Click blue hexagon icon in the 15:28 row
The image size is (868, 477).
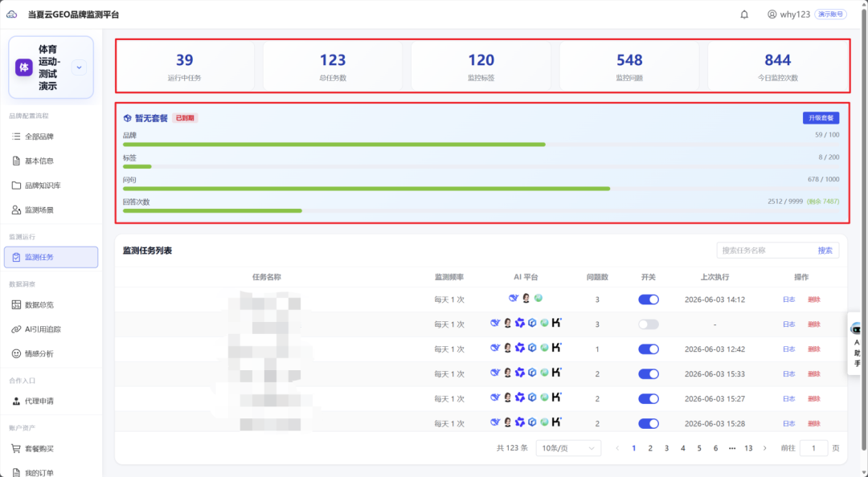click(x=532, y=422)
